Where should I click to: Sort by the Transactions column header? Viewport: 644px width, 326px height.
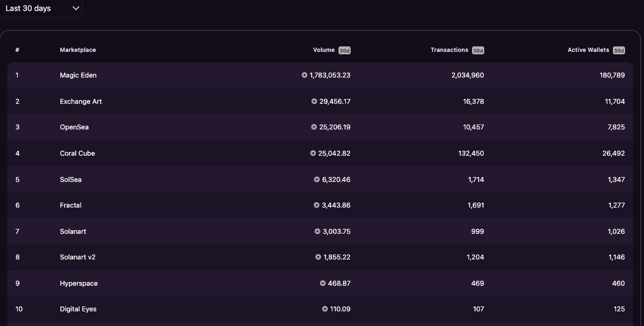pos(449,49)
